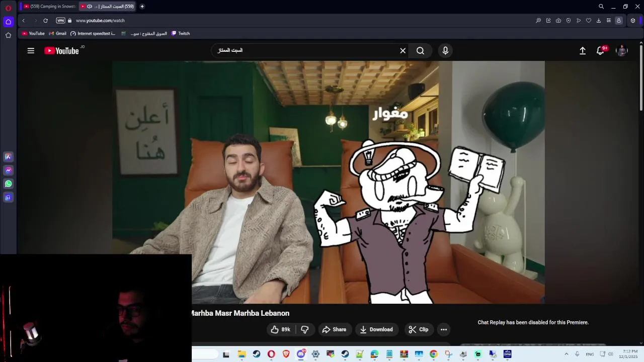Open Twitch bookmark
The height and width of the screenshot is (362, 644).
181,34
